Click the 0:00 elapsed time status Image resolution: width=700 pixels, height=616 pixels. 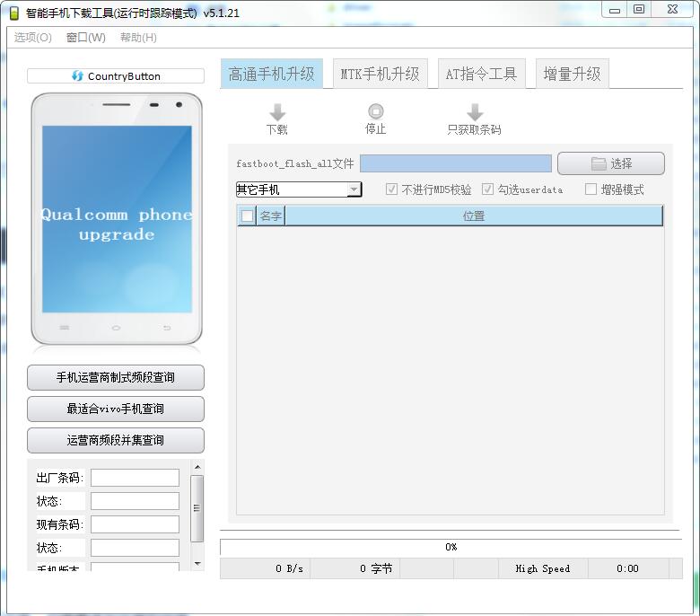coord(627,568)
